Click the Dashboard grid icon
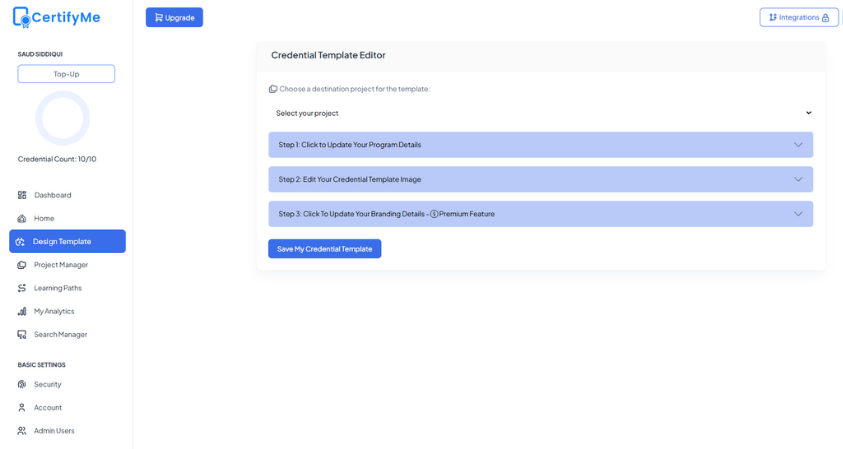843x449 pixels. coord(22,195)
